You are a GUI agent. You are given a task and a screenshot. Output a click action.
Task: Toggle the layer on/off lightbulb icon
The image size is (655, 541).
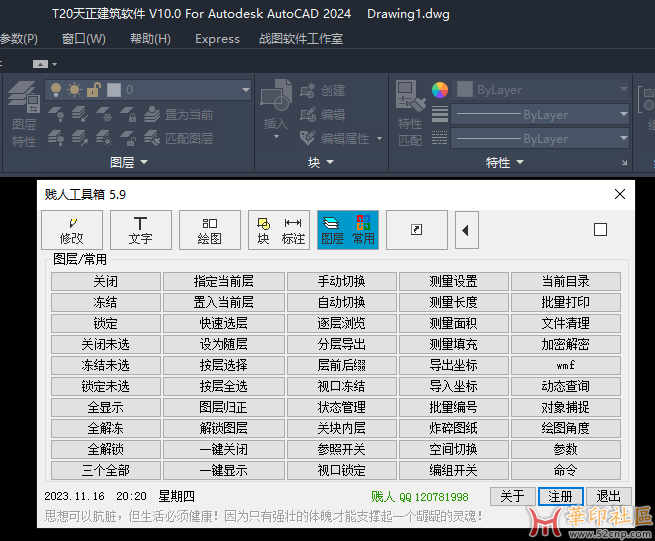[x=56, y=90]
